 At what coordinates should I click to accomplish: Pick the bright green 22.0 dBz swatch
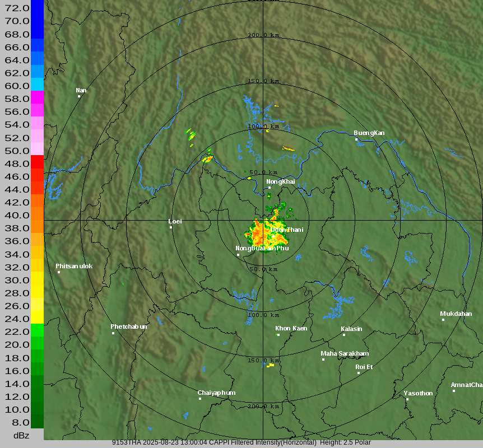(37, 330)
